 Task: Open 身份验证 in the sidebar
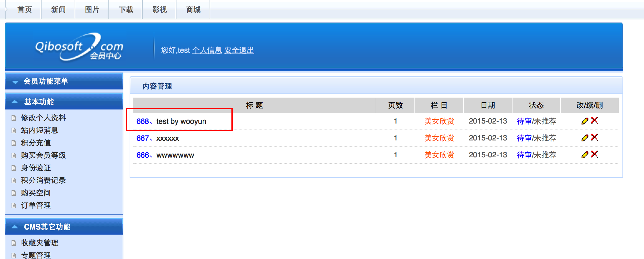point(36,168)
